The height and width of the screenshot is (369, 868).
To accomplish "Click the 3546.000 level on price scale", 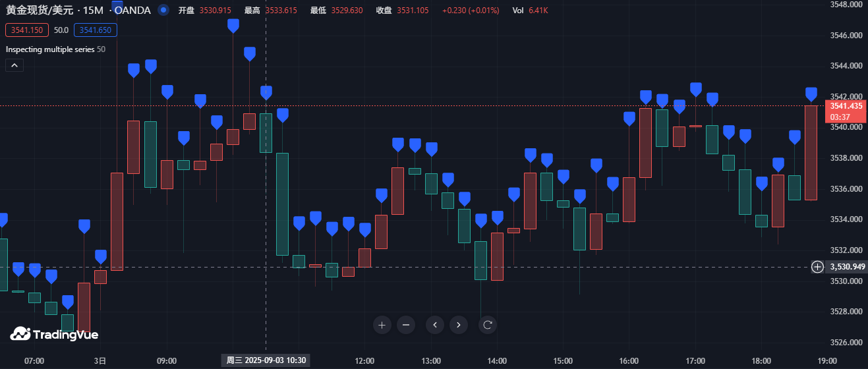I will 847,36.
